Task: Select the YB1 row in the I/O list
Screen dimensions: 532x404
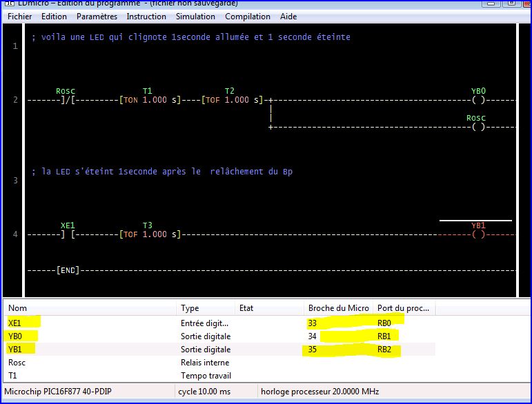Action: coord(219,349)
